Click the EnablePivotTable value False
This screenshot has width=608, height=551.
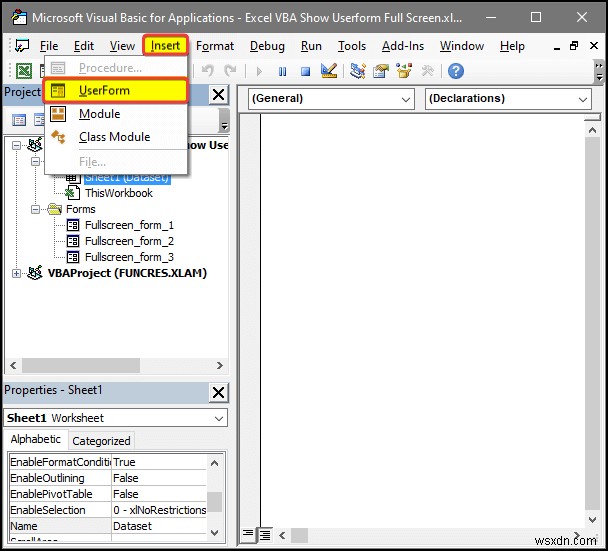(159, 494)
